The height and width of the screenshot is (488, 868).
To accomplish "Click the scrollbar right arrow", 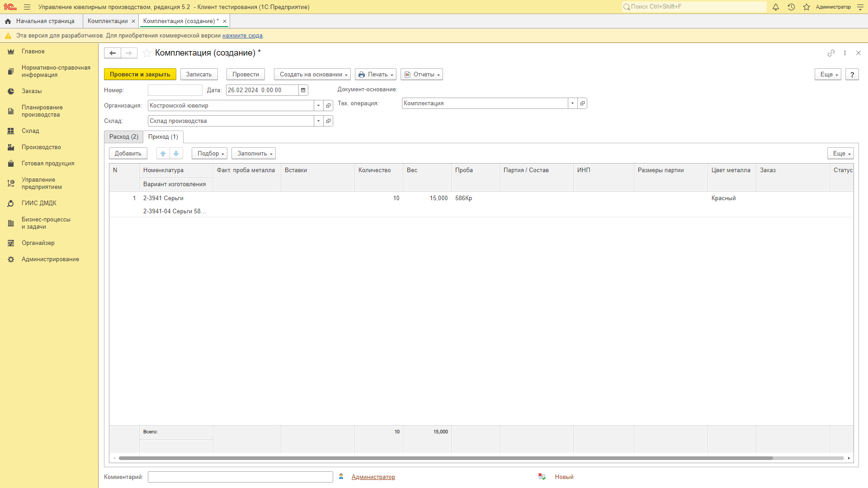I will [849, 458].
